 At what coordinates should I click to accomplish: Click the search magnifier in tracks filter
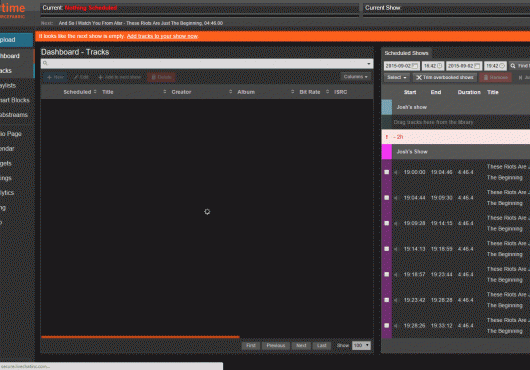click(45, 63)
